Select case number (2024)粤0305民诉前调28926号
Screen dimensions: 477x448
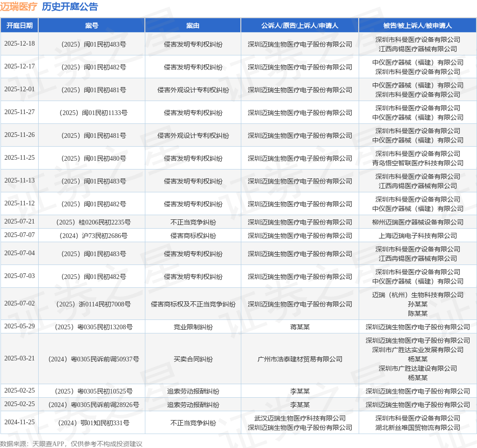(93, 405)
